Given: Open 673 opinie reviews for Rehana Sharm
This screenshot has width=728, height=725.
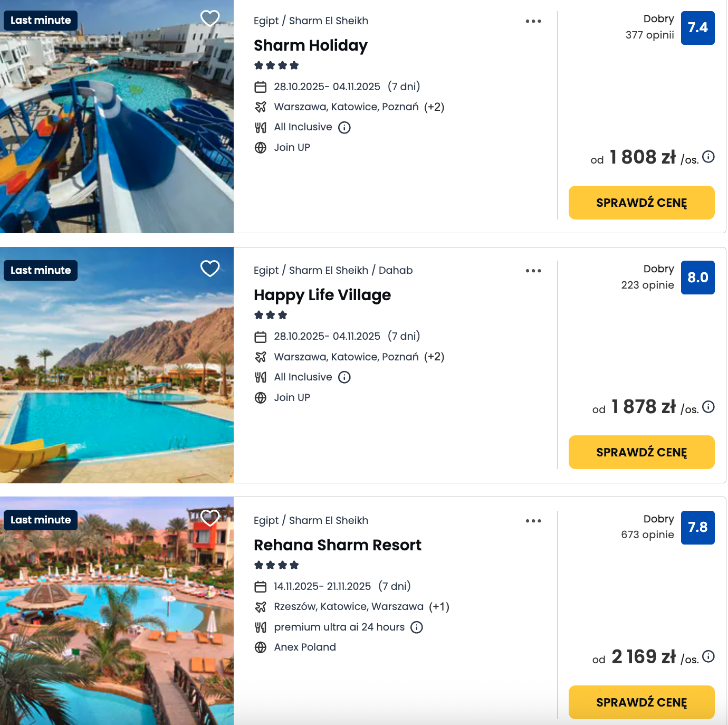Looking at the screenshot, I should (647, 535).
